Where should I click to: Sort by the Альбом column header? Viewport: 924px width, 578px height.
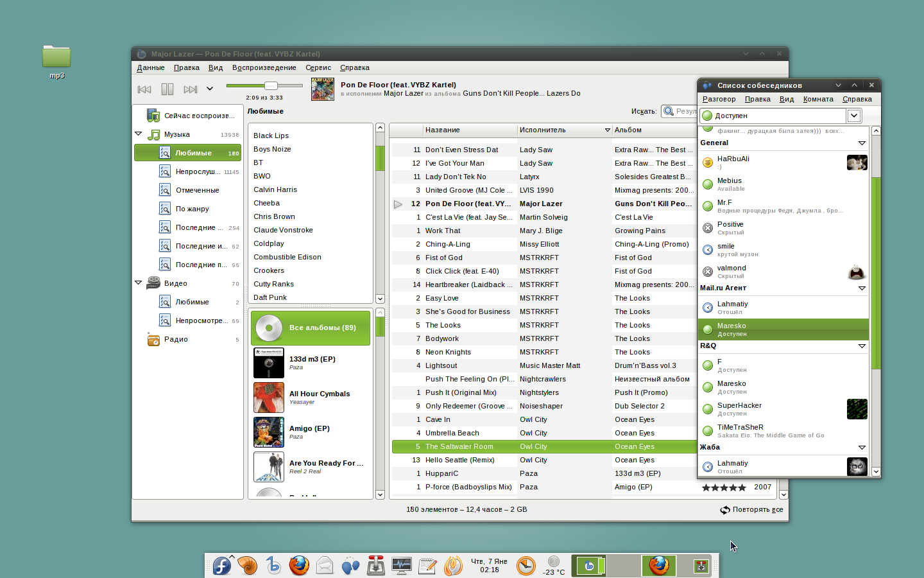coord(653,130)
